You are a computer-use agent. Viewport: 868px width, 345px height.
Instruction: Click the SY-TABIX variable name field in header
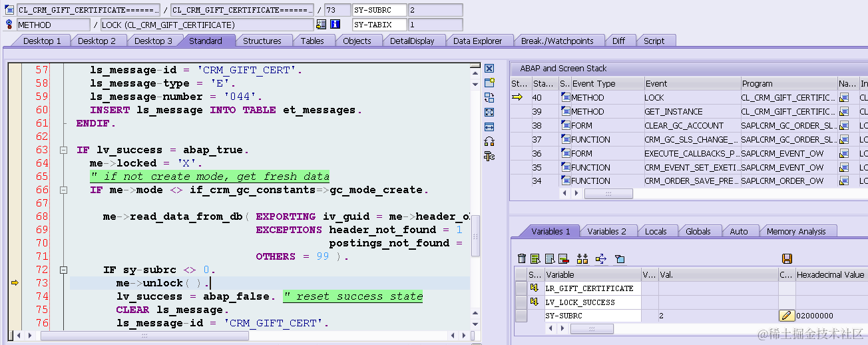tap(379, 25)
